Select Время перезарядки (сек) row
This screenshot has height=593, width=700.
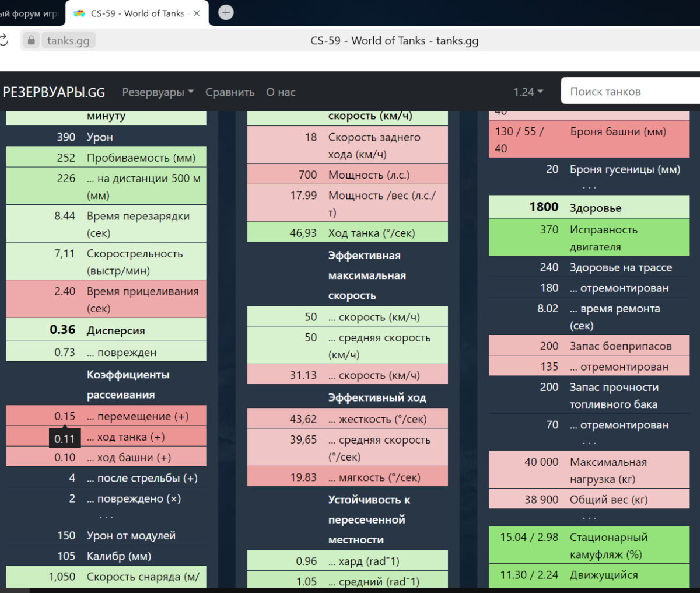coord(106,224)
